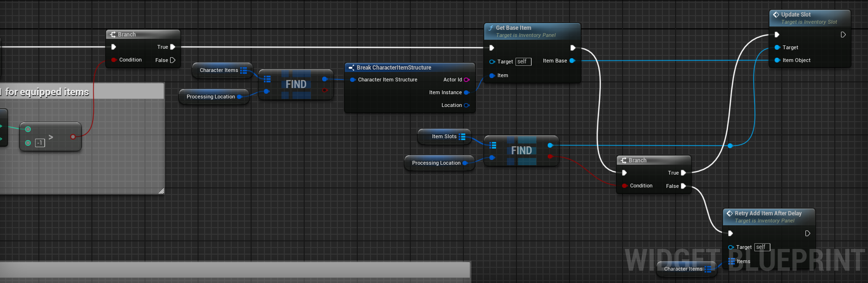Click the Item input pin on Get Base Item
The width and height of the screenshot is (868, 283).
click(x=492, y=76)
